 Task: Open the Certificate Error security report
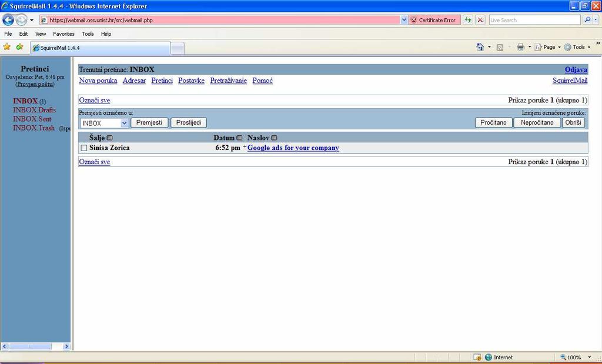[x=434, y=20]
